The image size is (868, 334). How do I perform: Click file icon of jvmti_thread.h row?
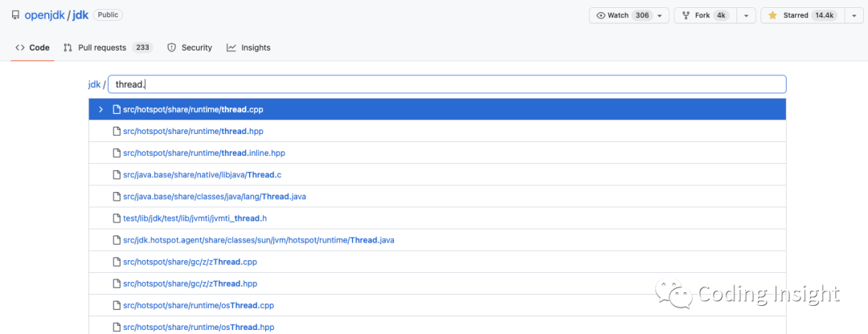pyautogui.click(x=117, y=218)
